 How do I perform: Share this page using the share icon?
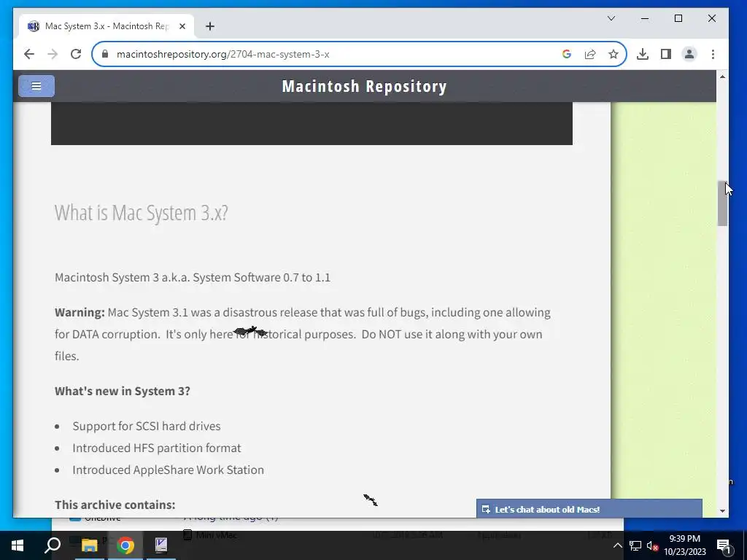tap(589, 54)
